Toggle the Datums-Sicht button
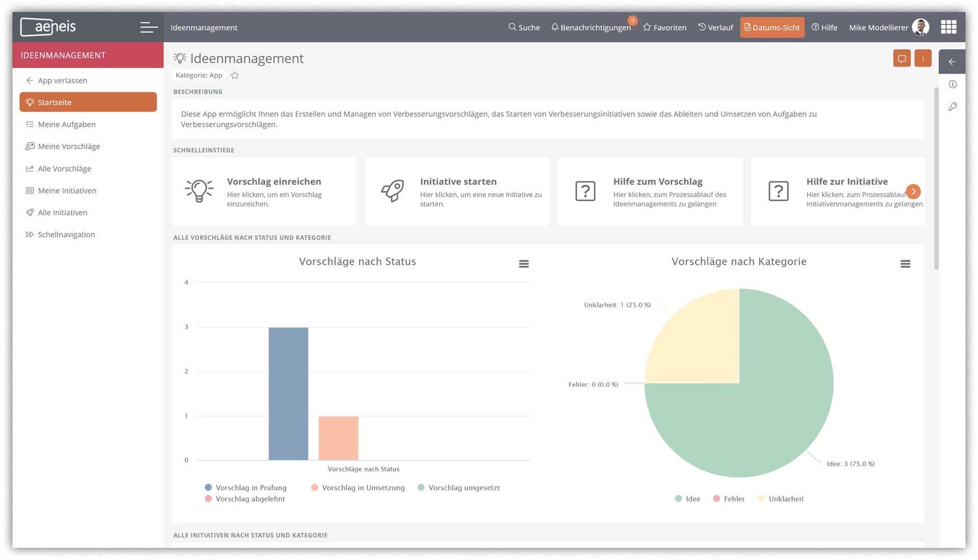 772,27
